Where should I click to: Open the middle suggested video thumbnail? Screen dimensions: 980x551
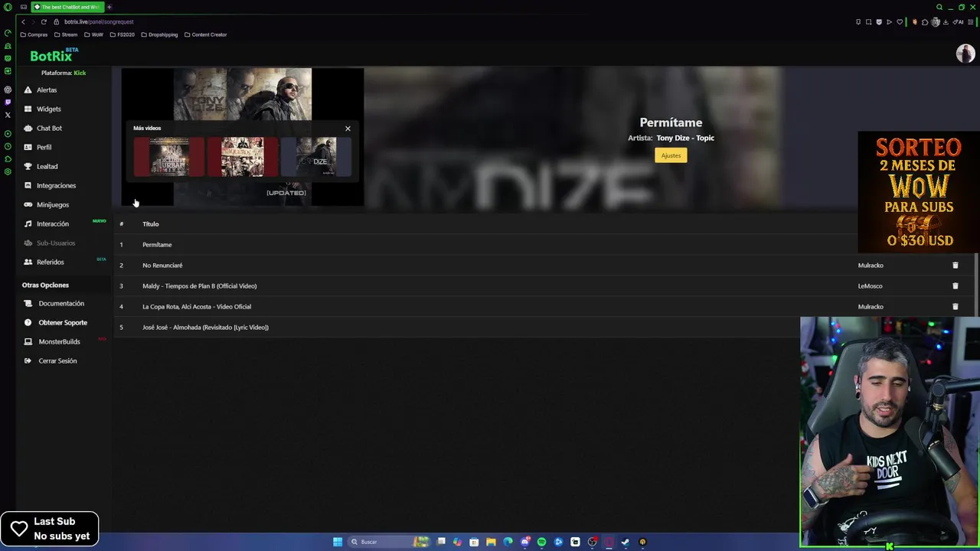point(243,157)
